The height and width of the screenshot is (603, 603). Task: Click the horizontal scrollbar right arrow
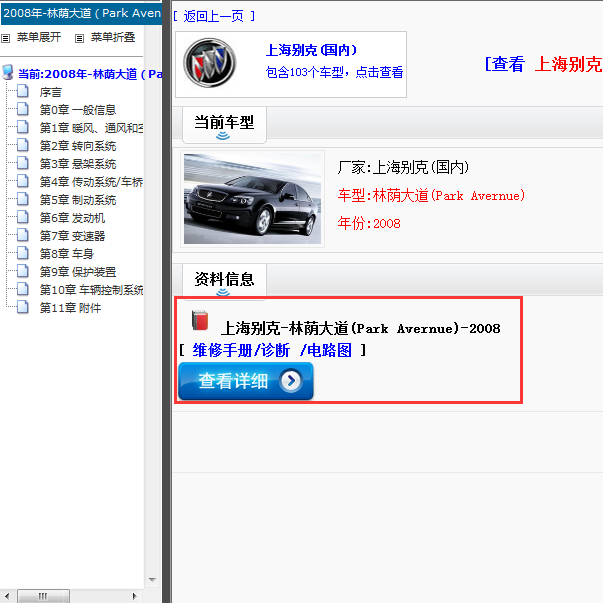[x=134, y=596]
